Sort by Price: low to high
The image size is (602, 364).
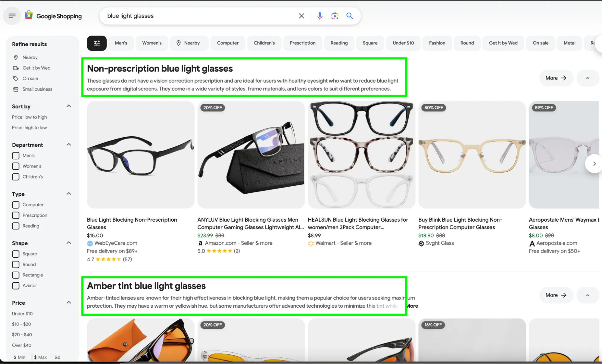30,117
